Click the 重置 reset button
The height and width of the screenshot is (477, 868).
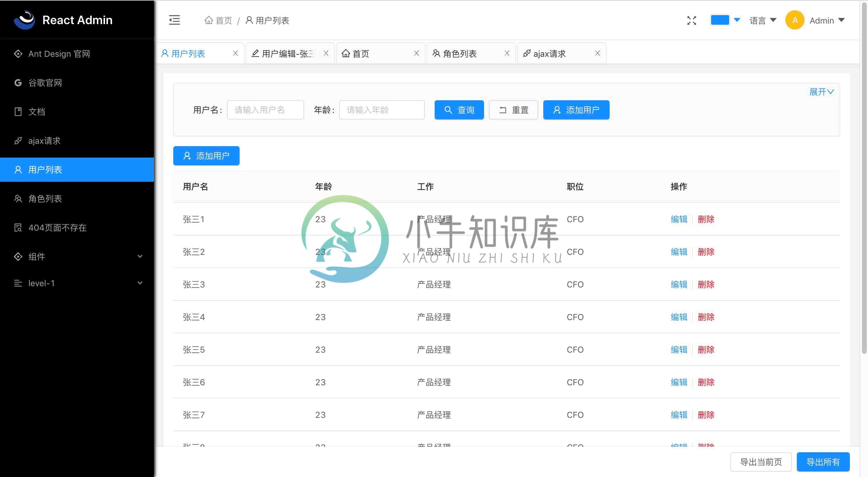pyautogui.click(x=513, y=110)
